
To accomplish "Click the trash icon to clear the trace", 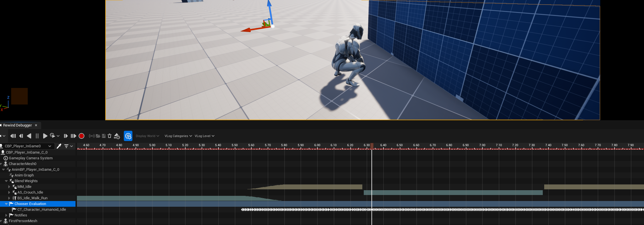I will point(110,136).
